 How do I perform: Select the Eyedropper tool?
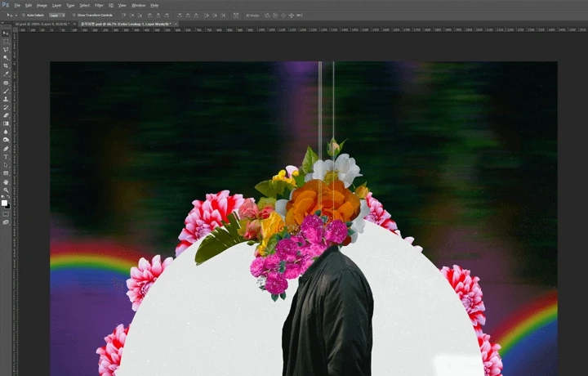pyautogui.click(x=6, y=74)
